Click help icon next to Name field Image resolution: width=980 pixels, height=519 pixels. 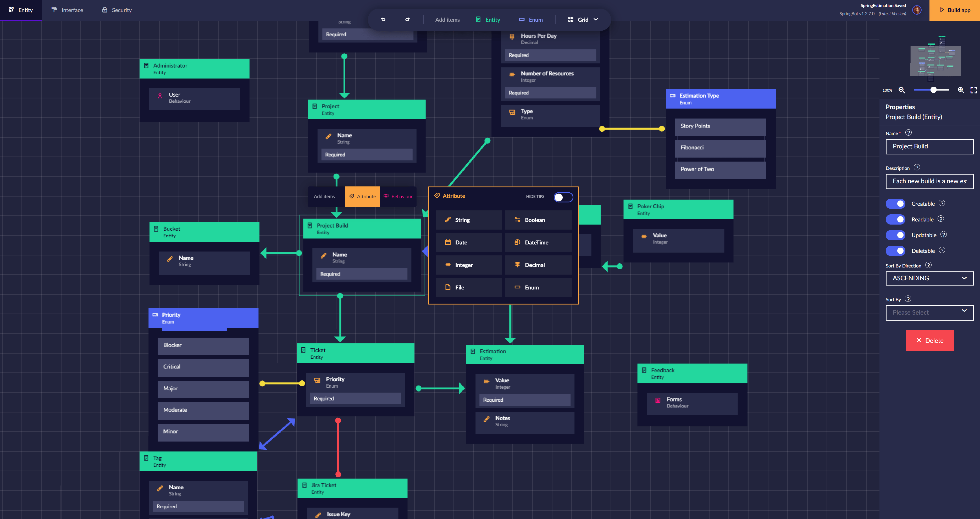tap(909, 133)
